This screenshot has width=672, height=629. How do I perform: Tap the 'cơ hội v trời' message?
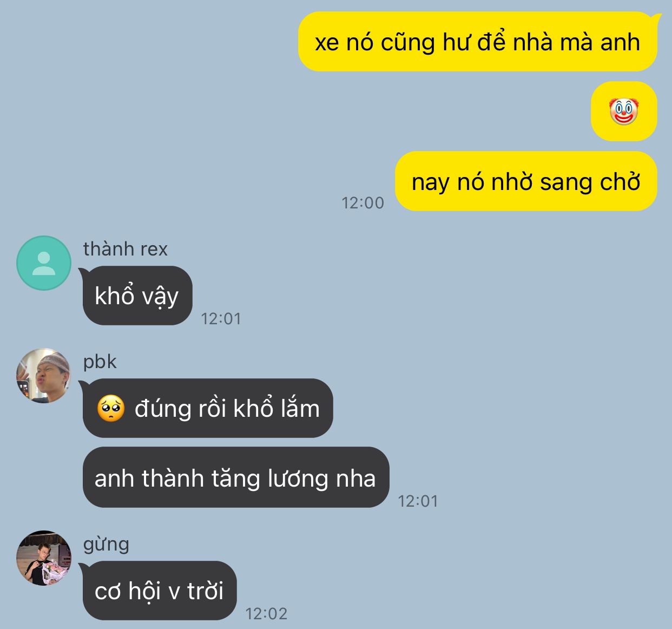point(160,591)
